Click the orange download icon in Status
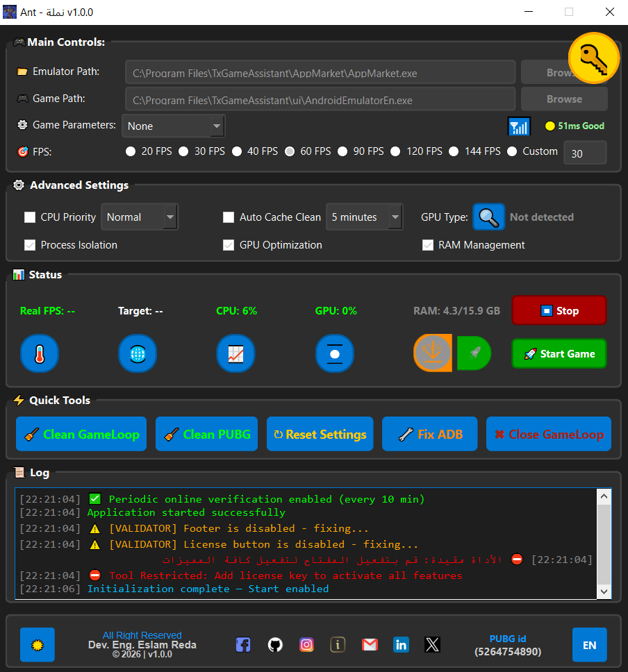 pos(433,353)
